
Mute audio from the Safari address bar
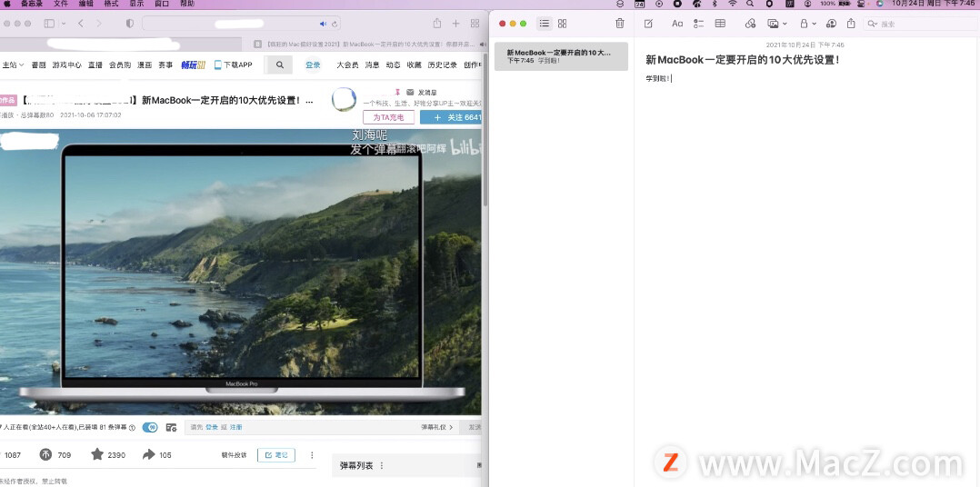point(323,24)
